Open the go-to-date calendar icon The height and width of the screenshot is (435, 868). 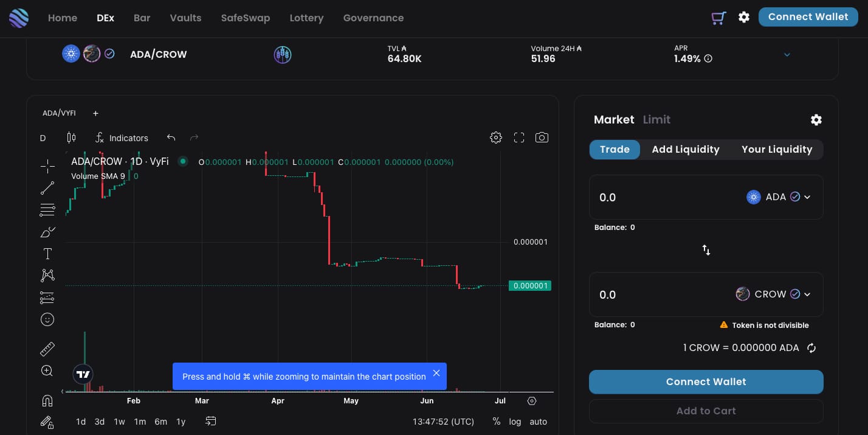point(211,421)
